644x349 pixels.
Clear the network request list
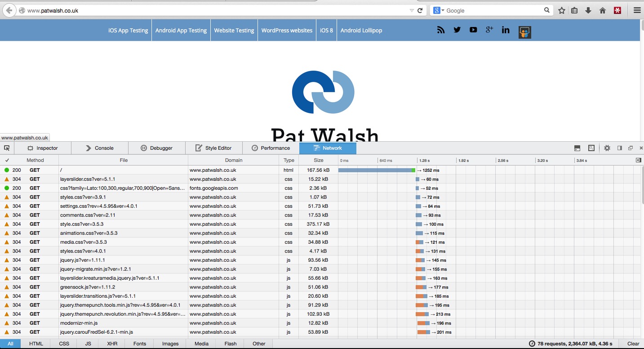point(633,344)
